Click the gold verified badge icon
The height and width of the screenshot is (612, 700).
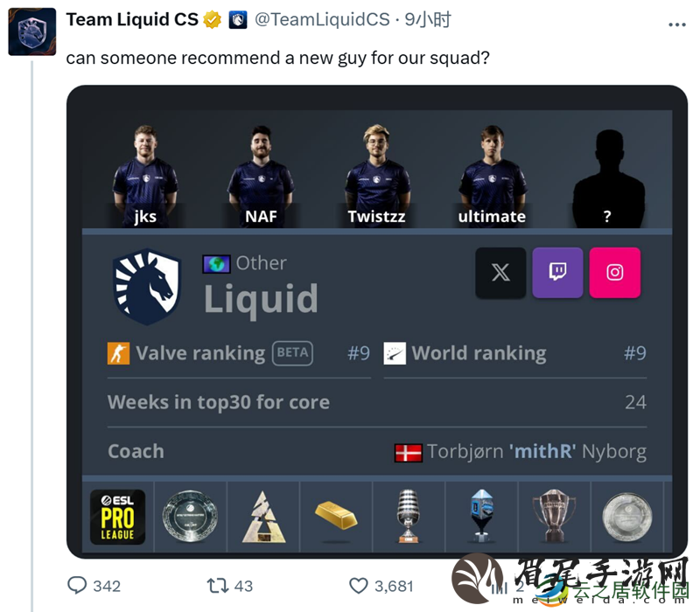[212, 19]
